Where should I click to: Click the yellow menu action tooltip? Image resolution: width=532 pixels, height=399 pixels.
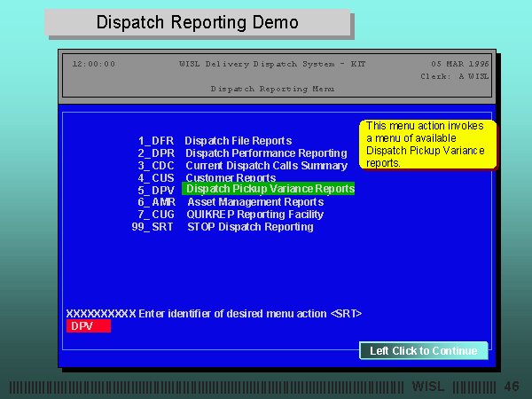(428, 144)
